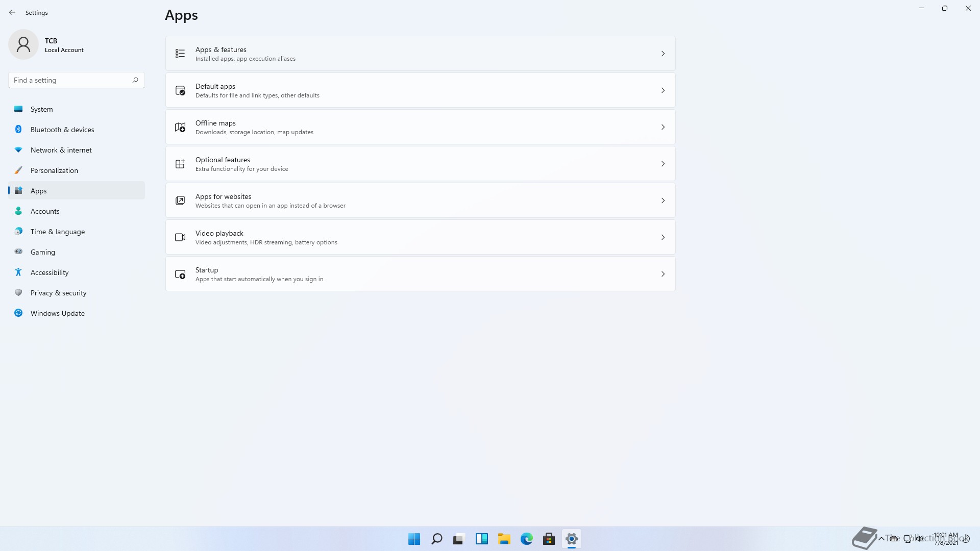Click the Settings gear on the taskbar

tap(571, 539)
